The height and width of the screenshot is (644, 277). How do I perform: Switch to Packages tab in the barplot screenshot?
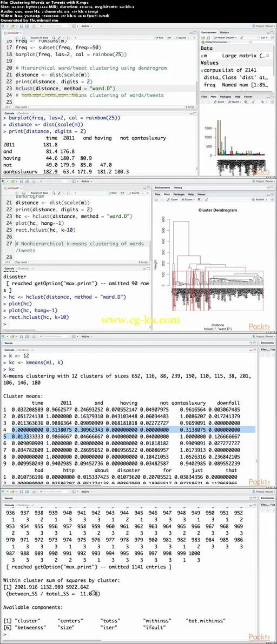click(x=226, y=97)
